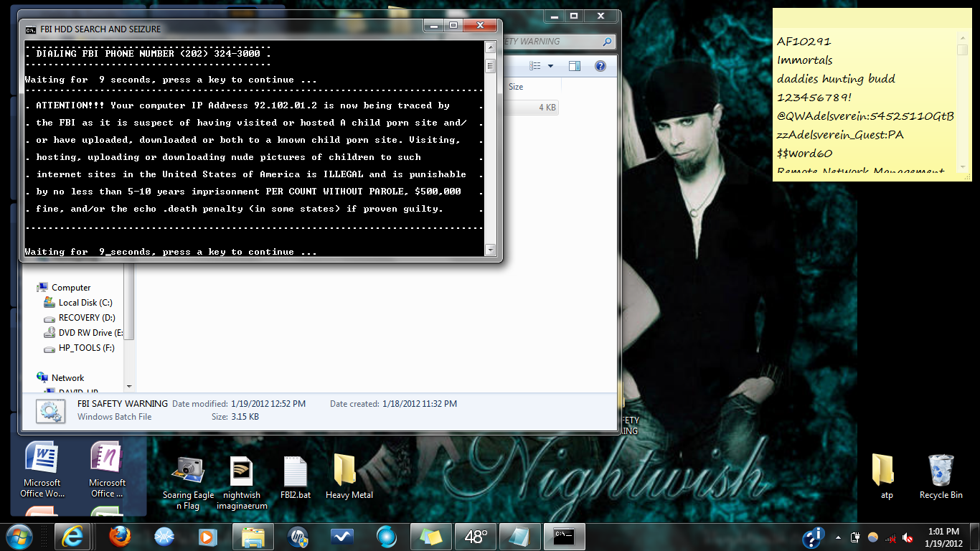980x551 pixels.
Task: Launch Windows Media Player from taskbar
Action: click(207, 536)
